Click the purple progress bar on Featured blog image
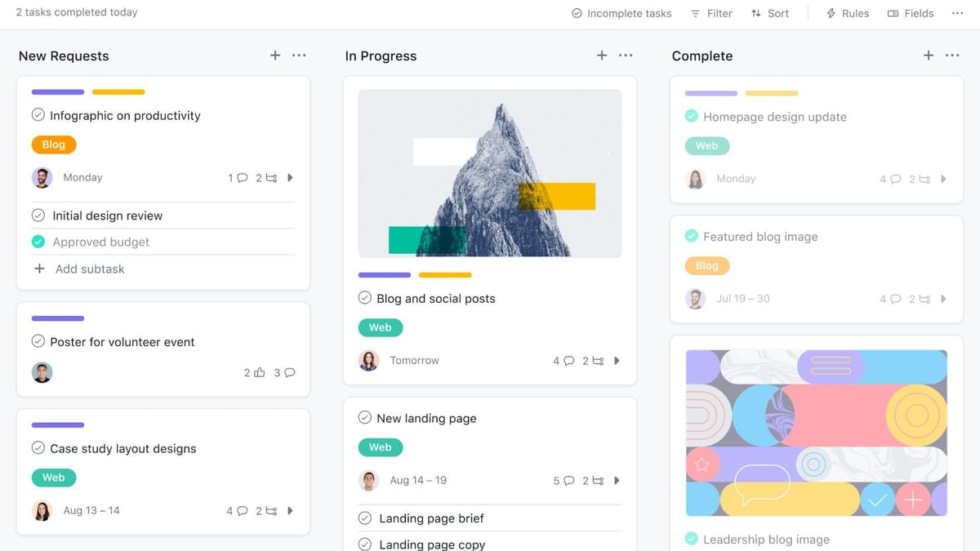Image resolution: width=980 pixels, height=551 pixels. (710, 92)
